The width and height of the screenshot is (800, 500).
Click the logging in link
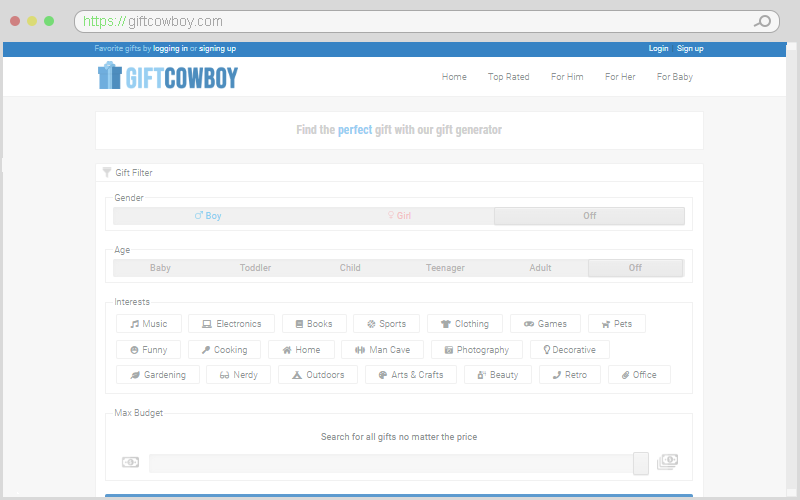[x=170, y=49]
